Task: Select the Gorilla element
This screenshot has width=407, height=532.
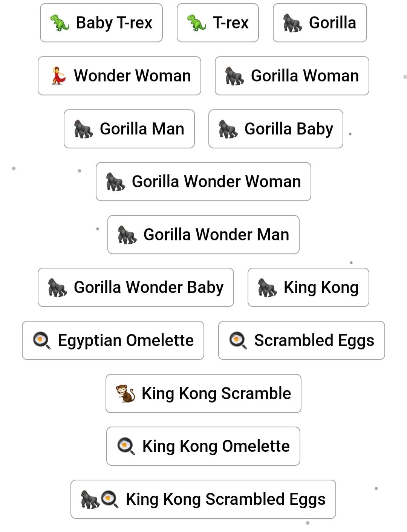Action: click(x=320, y=23)
